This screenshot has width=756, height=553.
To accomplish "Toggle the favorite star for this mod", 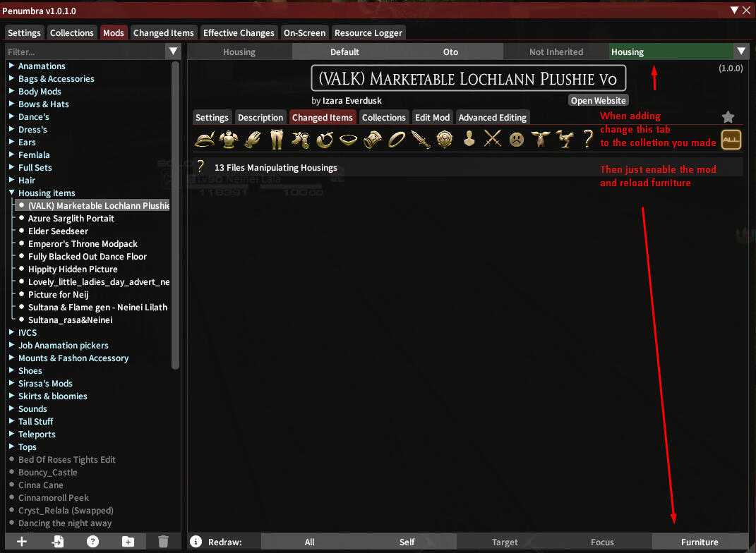I will point(728,117).
